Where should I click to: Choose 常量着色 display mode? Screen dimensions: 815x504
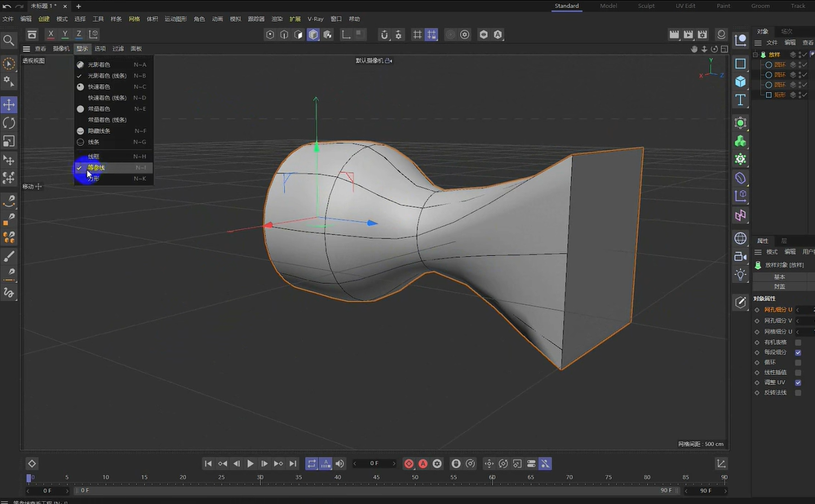pos(113,109)
